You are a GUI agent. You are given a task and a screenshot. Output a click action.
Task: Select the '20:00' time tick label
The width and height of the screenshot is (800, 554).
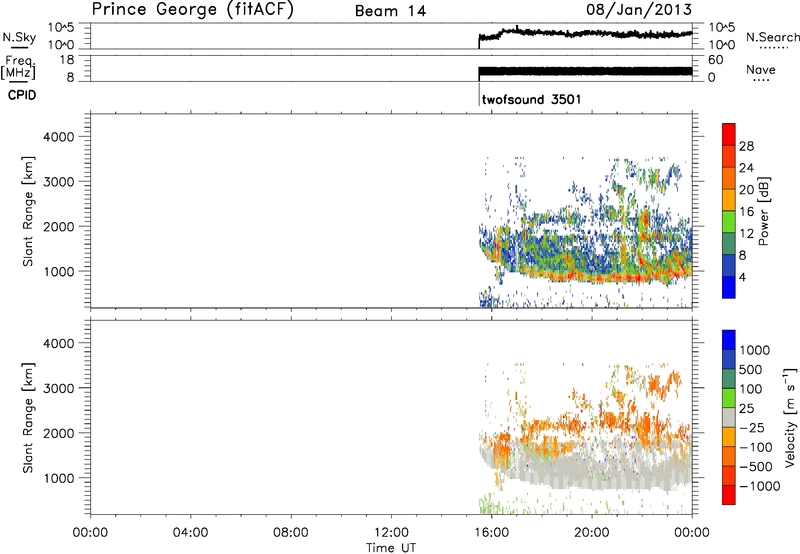coord(592,533)
